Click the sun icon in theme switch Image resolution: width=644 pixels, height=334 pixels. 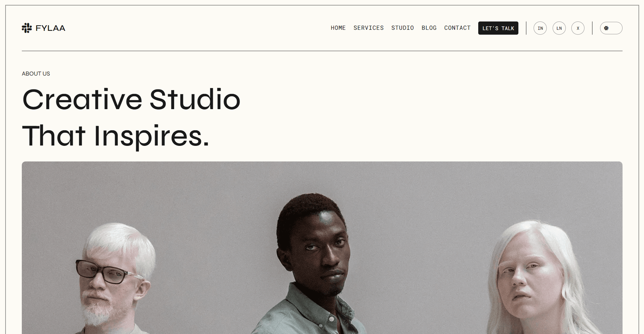606,28
